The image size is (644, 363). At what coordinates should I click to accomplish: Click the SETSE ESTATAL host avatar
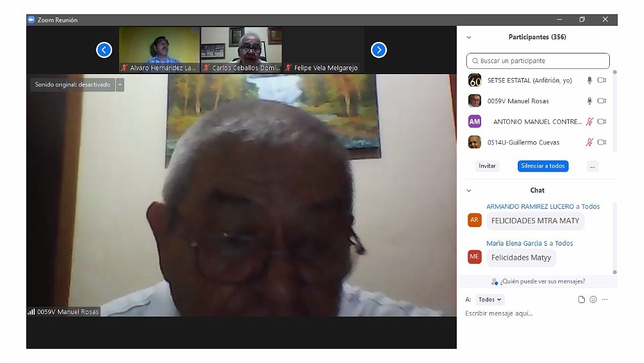[475, 81]
